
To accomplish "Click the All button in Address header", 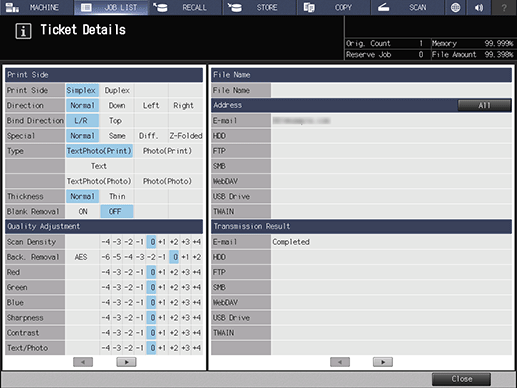I will (484, 105).
